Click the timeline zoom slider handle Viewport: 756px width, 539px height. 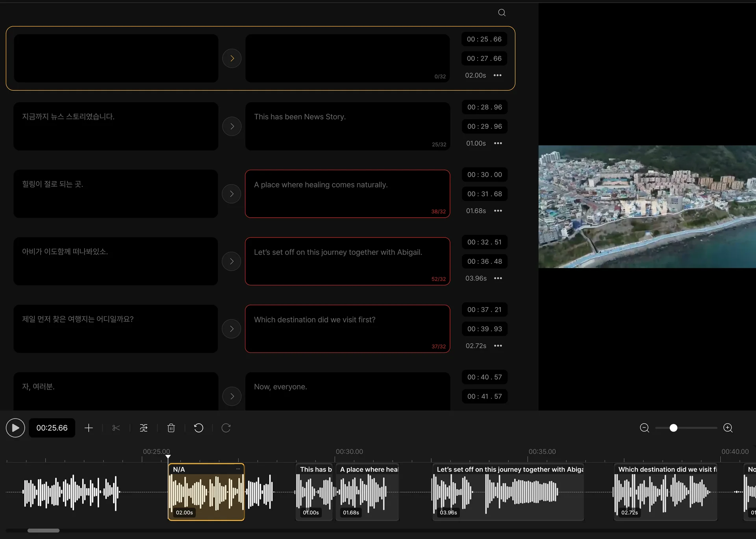coord(673,428)
